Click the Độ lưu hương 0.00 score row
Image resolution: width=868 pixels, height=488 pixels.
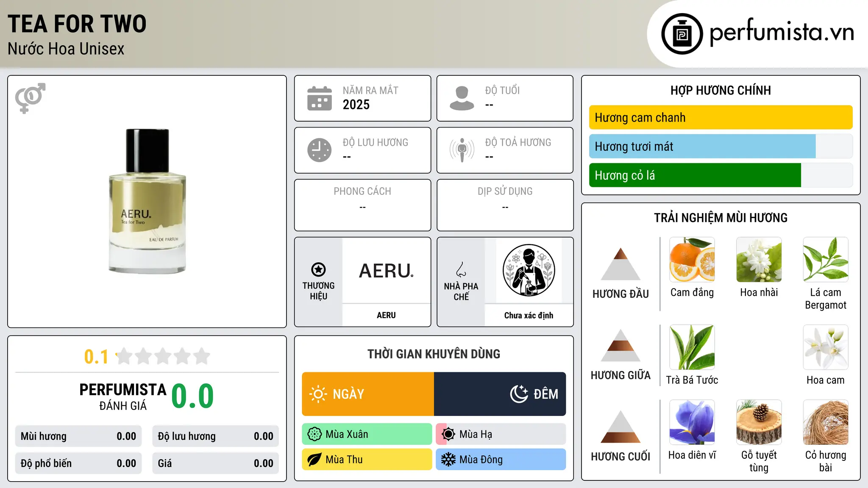pyautogui.click(x=216, y=436)
